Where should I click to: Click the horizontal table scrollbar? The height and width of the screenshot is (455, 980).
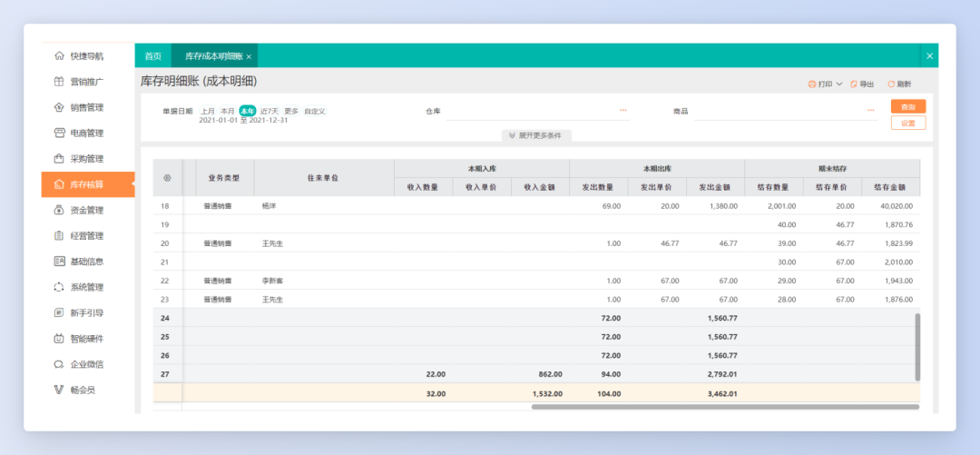pos(725,407)
